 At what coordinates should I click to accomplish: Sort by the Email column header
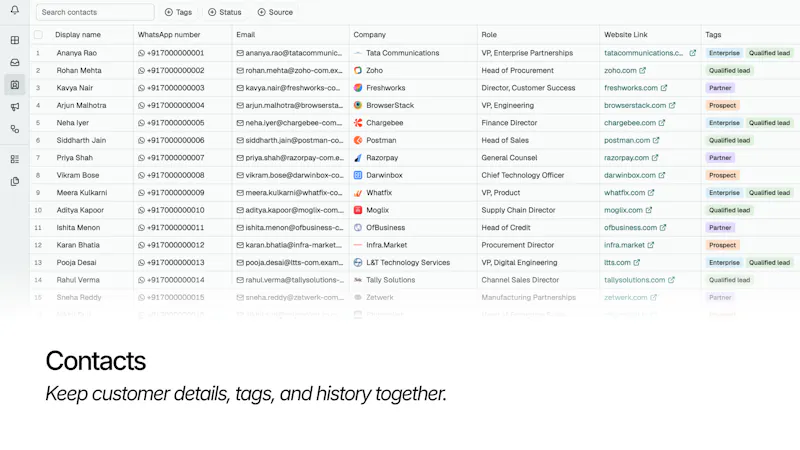(x=245, y=35)
